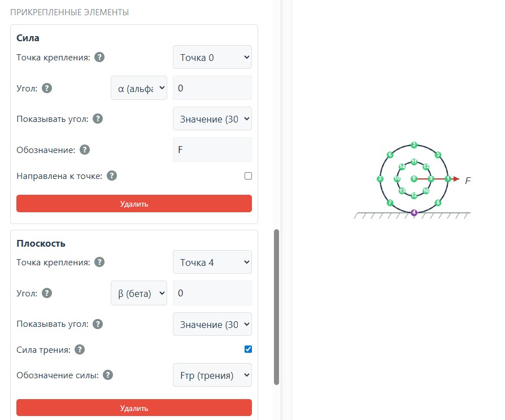Screen dimensions: 505x420
Task: Expand the Fтр (трения) force label dropdown
Action: tap(212, 375)
